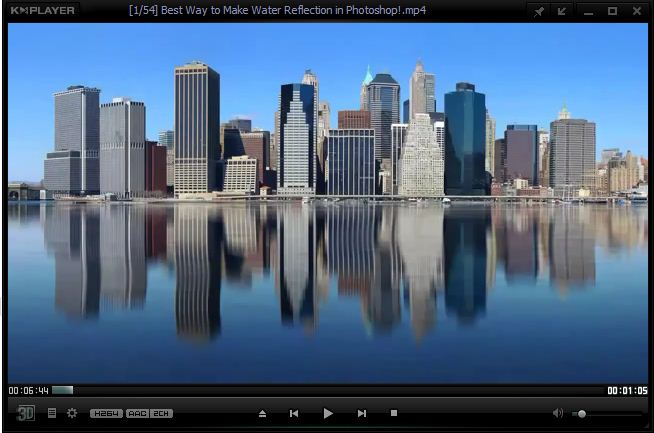Open the control box gear icon
Viewport: 654px width, 433px height.
(x=72, y=413)
